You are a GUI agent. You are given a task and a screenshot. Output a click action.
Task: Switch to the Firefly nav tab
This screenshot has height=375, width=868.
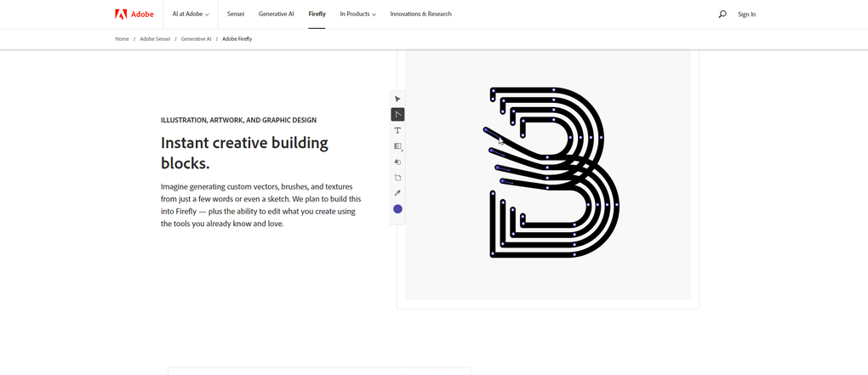(x=317, y=14)
